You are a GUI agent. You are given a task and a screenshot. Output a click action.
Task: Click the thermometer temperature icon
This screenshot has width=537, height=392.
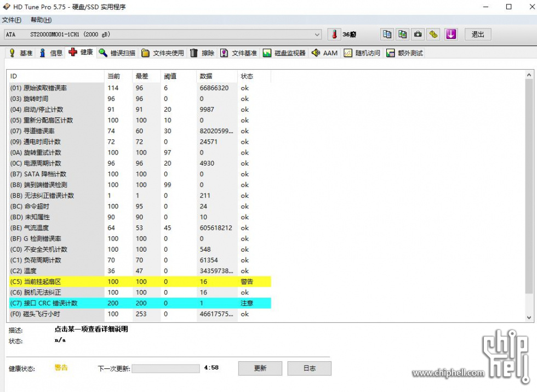[334, 34]
